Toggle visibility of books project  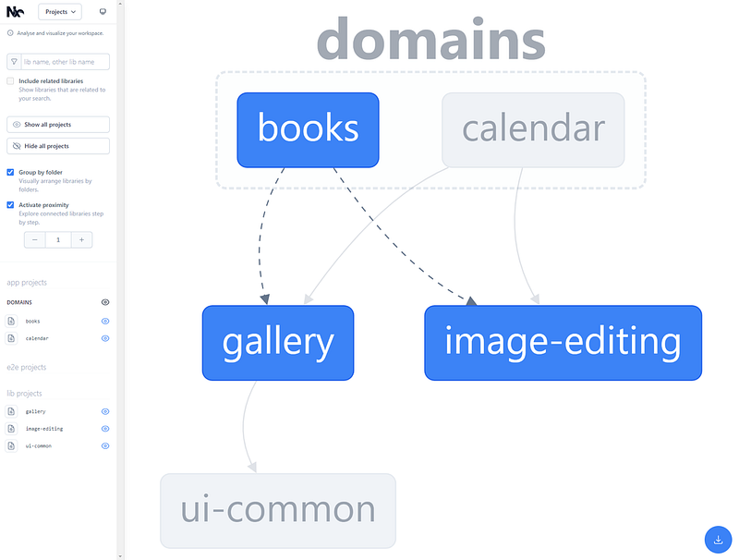(x=105, y=321)
